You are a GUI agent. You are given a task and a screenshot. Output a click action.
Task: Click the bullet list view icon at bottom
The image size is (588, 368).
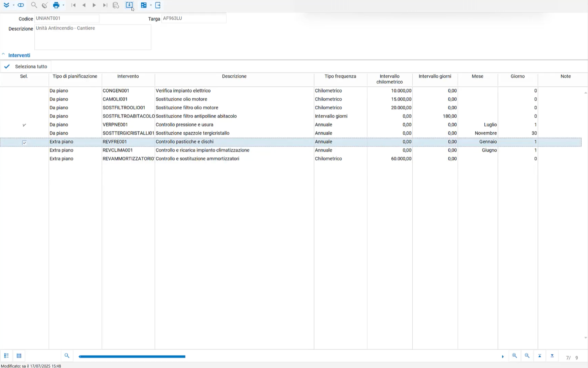click(x=6, y=356)
